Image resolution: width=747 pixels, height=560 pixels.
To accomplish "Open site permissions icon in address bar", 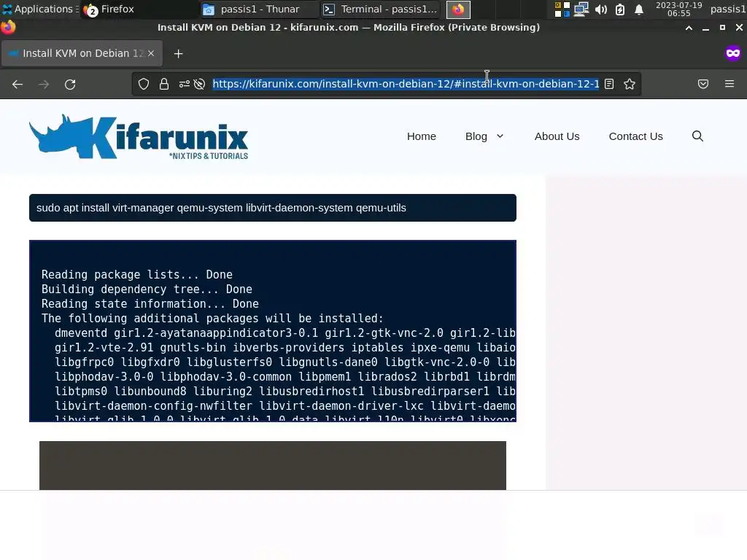I will pos(184,85).
